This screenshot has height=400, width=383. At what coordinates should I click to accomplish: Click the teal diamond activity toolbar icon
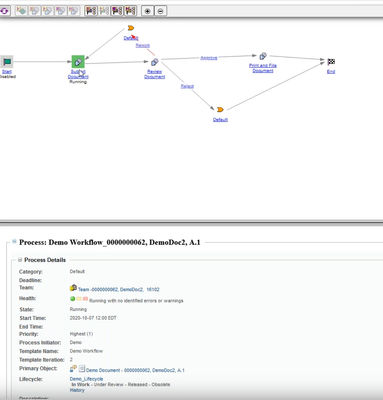click(x=21, y=11)
